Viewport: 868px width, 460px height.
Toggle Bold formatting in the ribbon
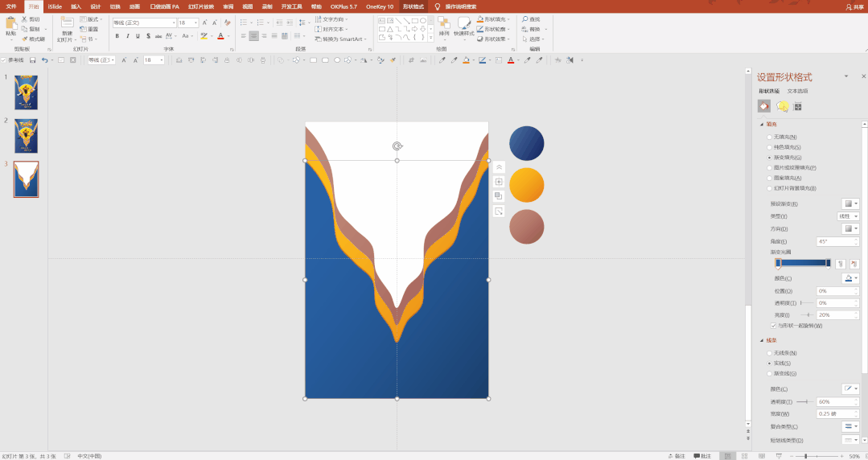tap(117, 36)
